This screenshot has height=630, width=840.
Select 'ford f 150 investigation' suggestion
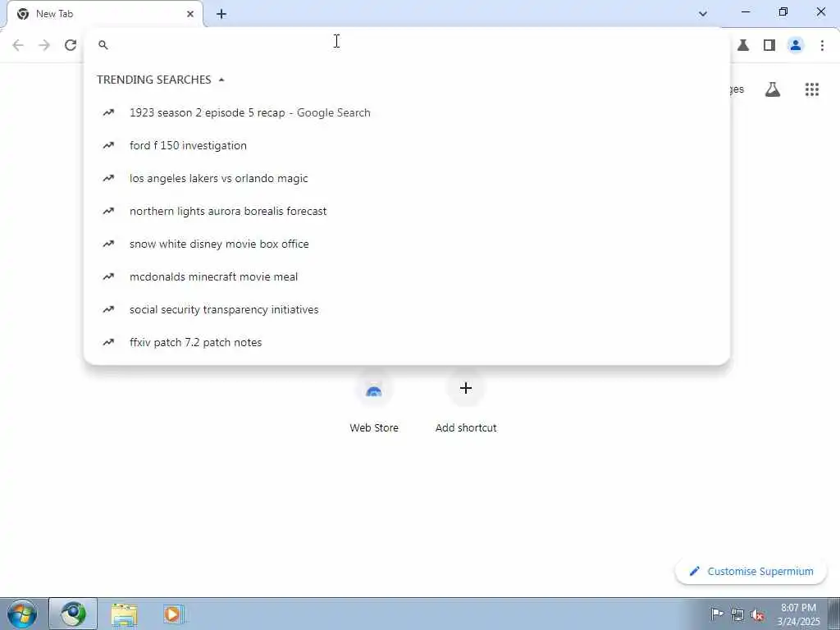pyautogui.click(x=407, y=145)
